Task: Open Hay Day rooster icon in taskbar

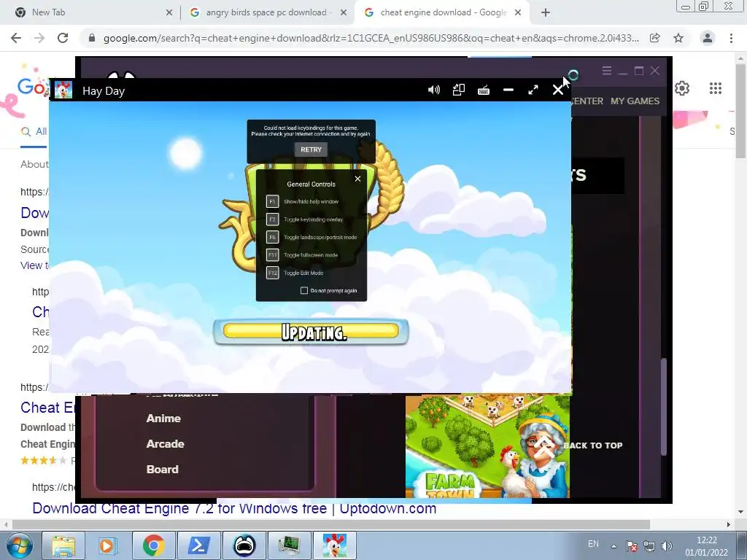Action: coord(334,545)
